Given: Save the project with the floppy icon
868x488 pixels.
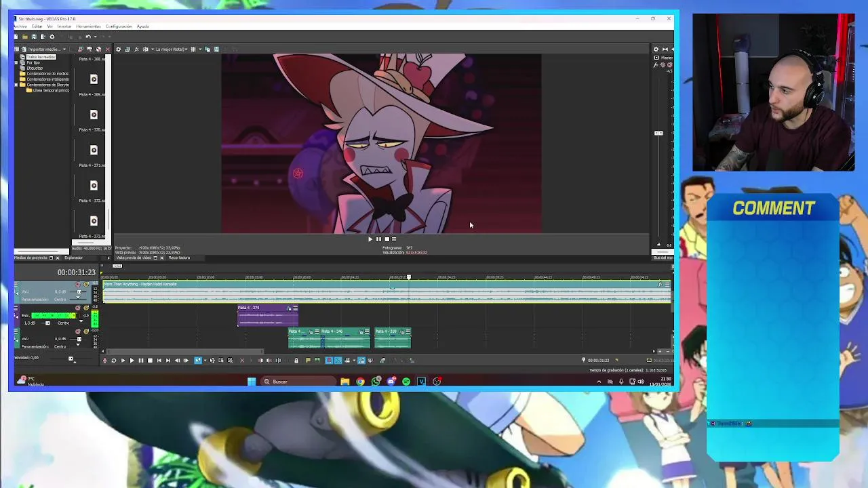Looking at the screenshot, I should pos(34,37).
